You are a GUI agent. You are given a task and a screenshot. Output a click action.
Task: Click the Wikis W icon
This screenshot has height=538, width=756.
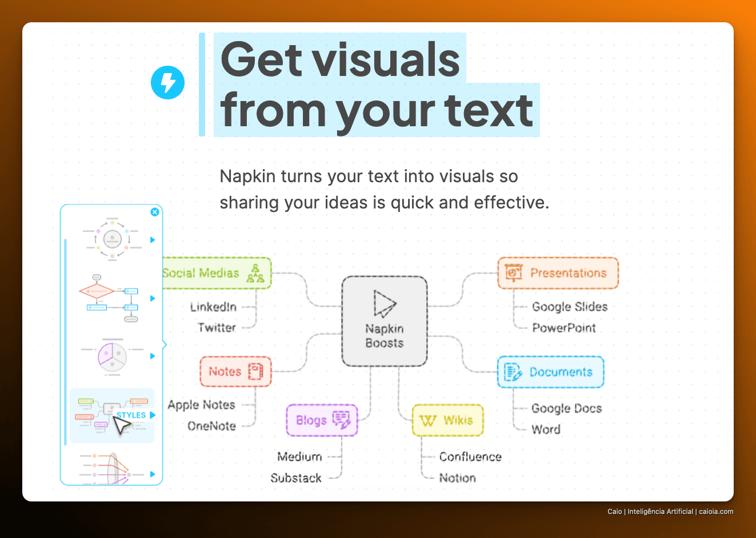click(427, 421)
